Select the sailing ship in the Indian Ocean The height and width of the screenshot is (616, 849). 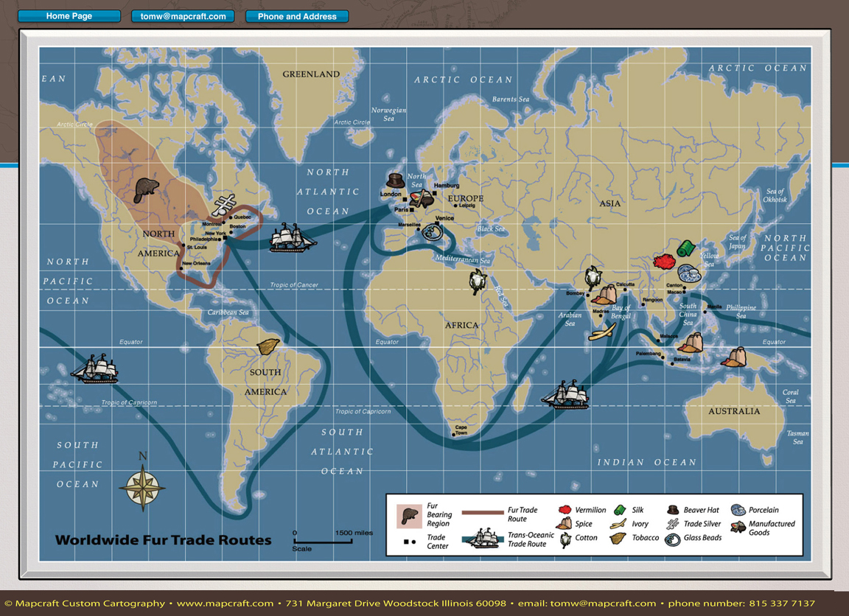[566, 394]
